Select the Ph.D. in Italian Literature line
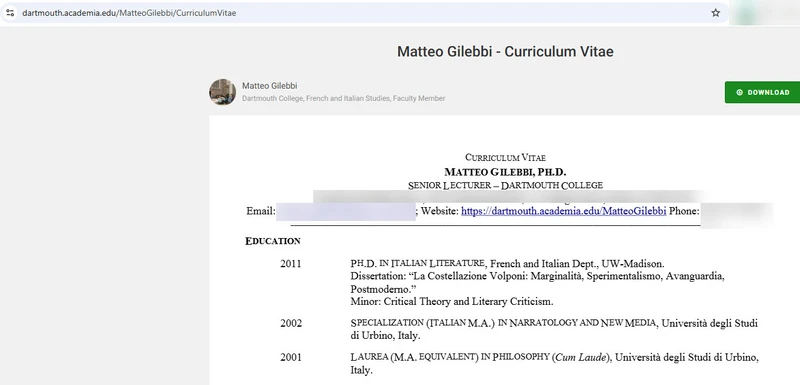Screen dimensions: 800x385 [x=508, y=264]
